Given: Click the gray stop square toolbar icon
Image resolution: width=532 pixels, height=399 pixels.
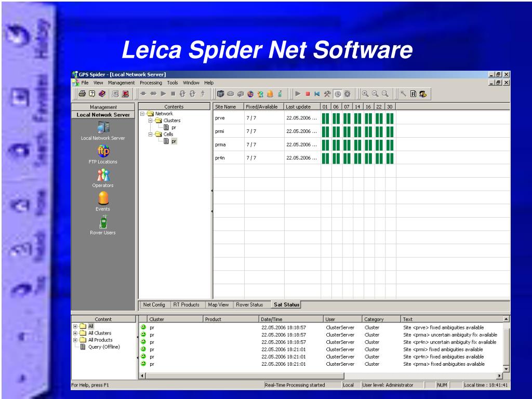Looking at the screenshot, I should [x=173, y=94].
